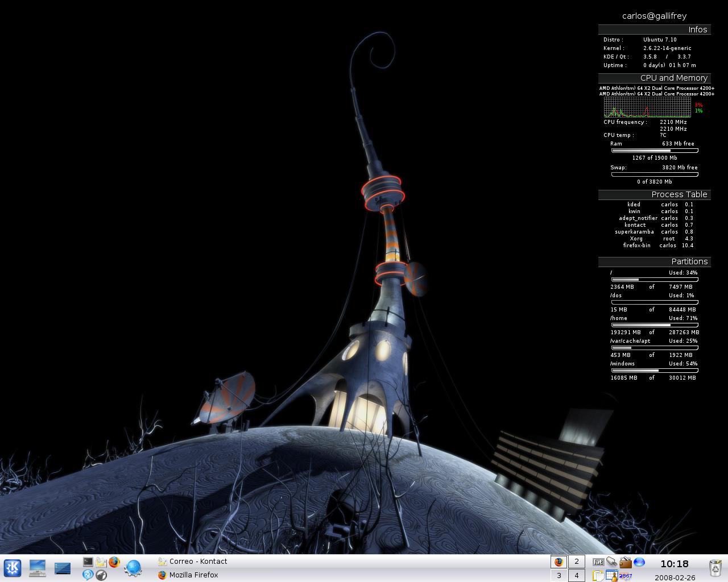Click the /home partition usage bar

(655, 325)
